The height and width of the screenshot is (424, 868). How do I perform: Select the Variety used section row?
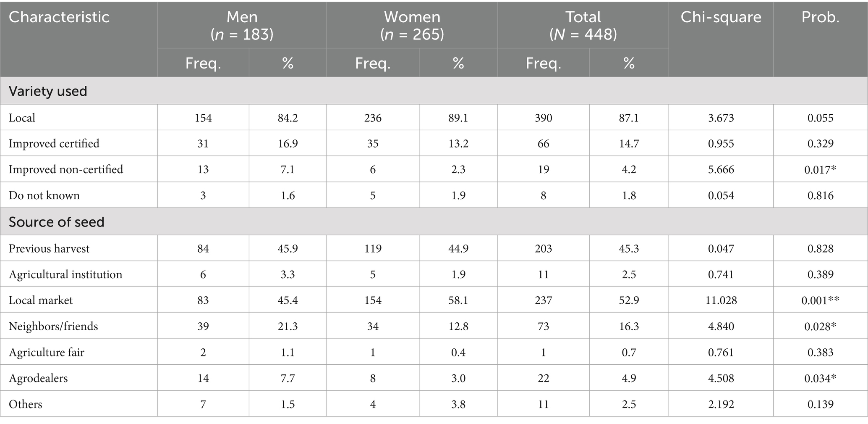[48, 91]
